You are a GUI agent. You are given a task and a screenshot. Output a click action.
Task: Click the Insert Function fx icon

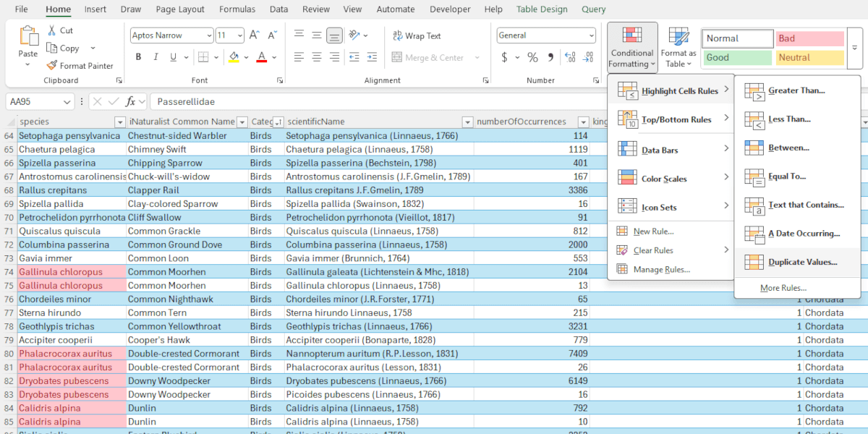(131, 102)
